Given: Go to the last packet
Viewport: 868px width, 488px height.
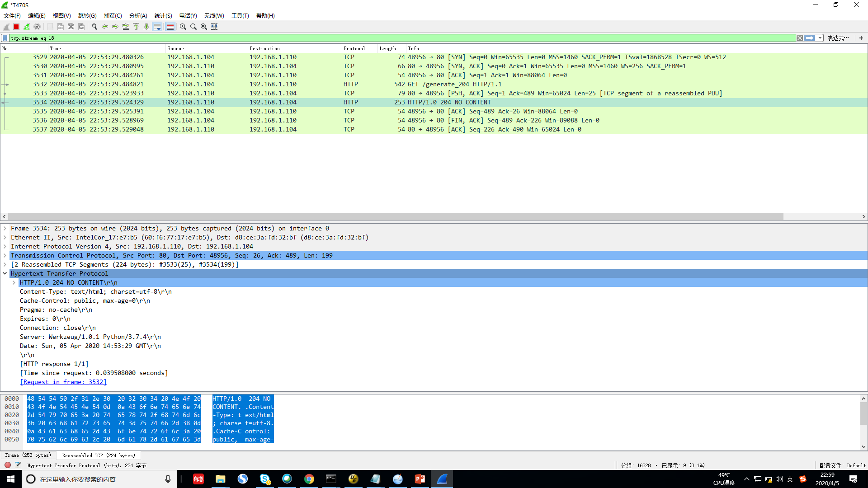Looking at the screenshot, I should tap(146, 27).
